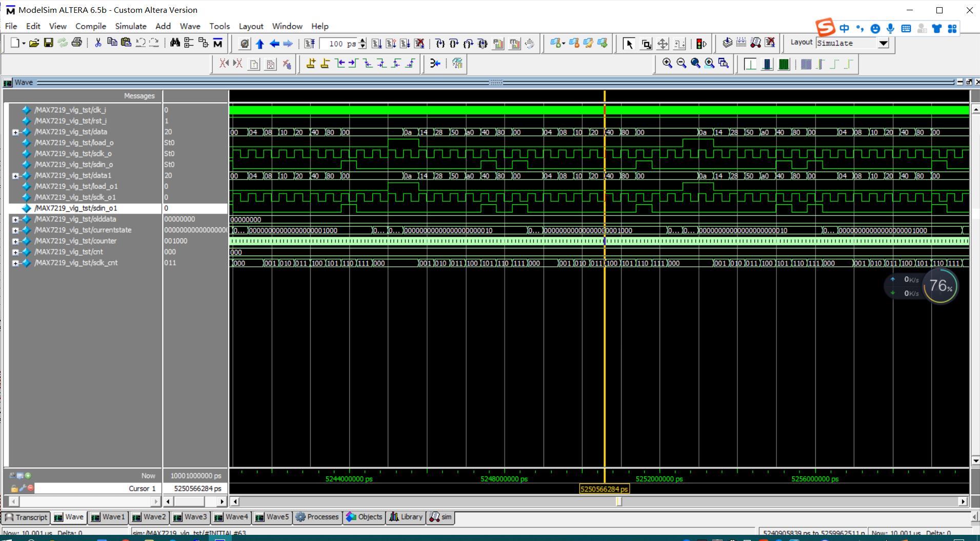This screenshot has width=980, height=541.
Task: Click the Zoom Full icon
Action: pyautogui.click(x=695, y=63)
